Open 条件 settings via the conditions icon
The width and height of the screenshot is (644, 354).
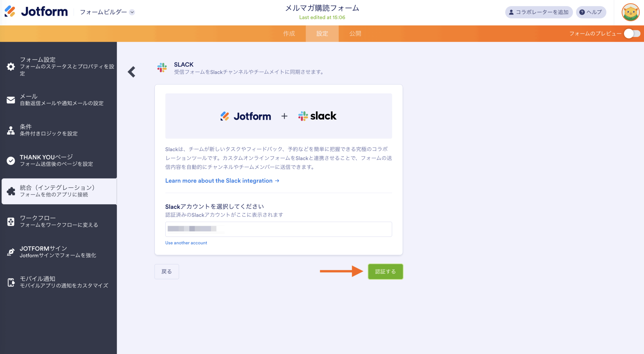coord(11,130)
